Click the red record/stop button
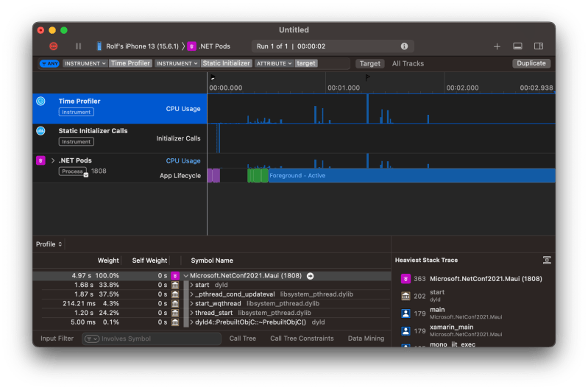The width and height of the screenshot is (588, 390). click(x=54, y=46)
